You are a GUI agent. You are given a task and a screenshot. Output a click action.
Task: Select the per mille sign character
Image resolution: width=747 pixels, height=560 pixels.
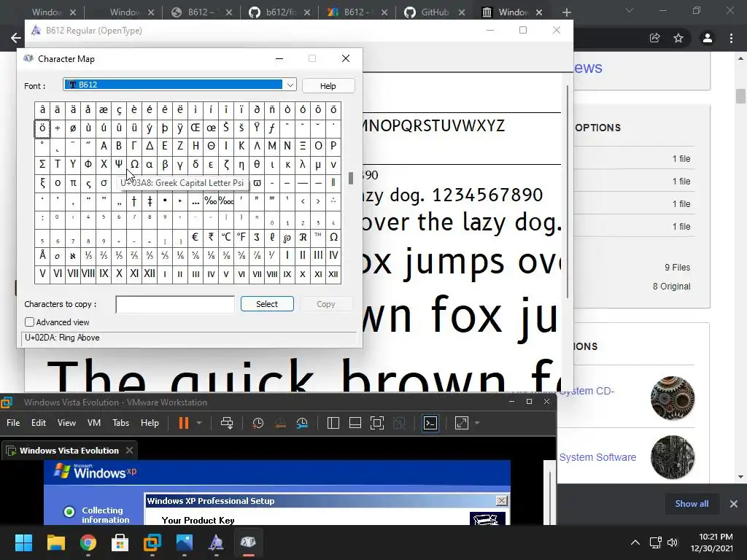211,201
